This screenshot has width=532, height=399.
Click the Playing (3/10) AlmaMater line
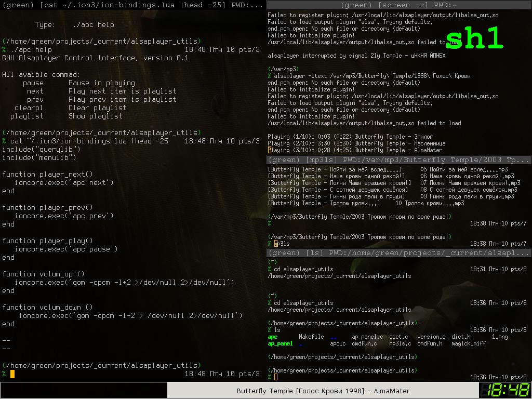[355, 150]
